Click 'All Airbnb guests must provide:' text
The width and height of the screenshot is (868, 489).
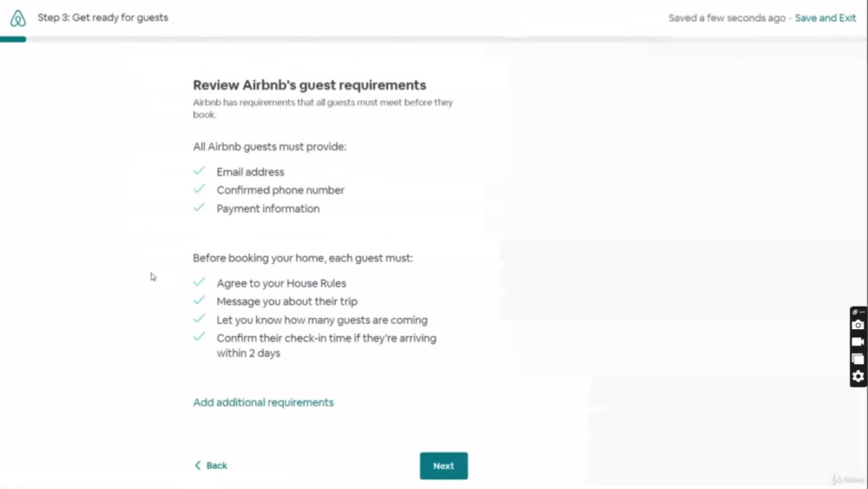tap(270, 147)
